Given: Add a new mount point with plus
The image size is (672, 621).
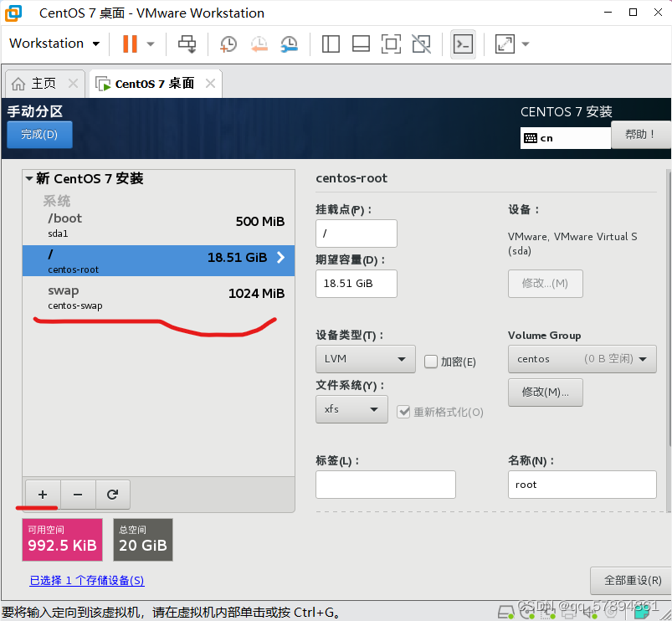Looking at the screenshot, I should (x=43, y=495).
